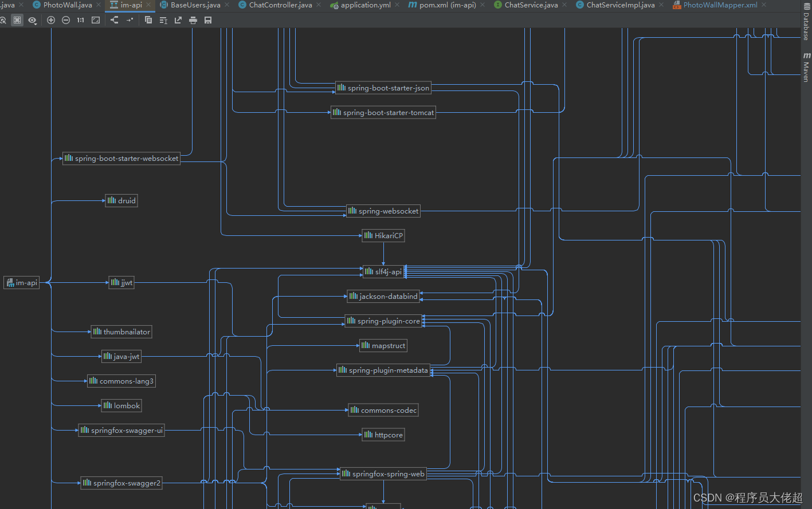Select the spring-boot-starter-tomcat node
812x509 pixels.
(x=383, y=112)
